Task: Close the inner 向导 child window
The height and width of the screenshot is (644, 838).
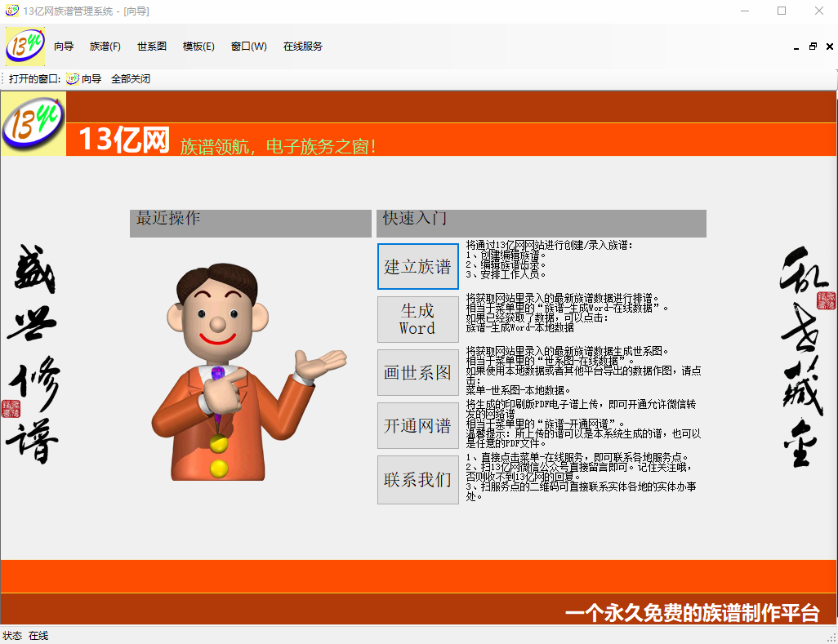Action: coord(830,47)
